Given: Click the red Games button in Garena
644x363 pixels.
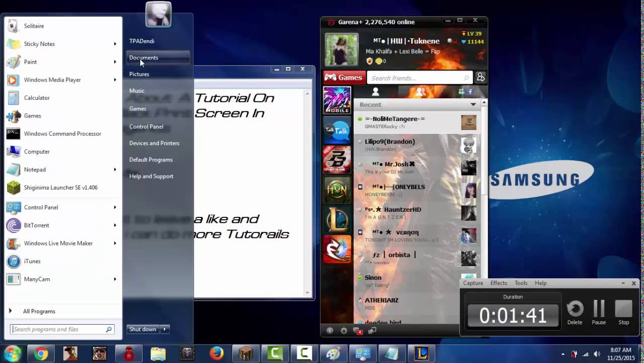Looking at the screenshot, I should (x=344, y=77).
